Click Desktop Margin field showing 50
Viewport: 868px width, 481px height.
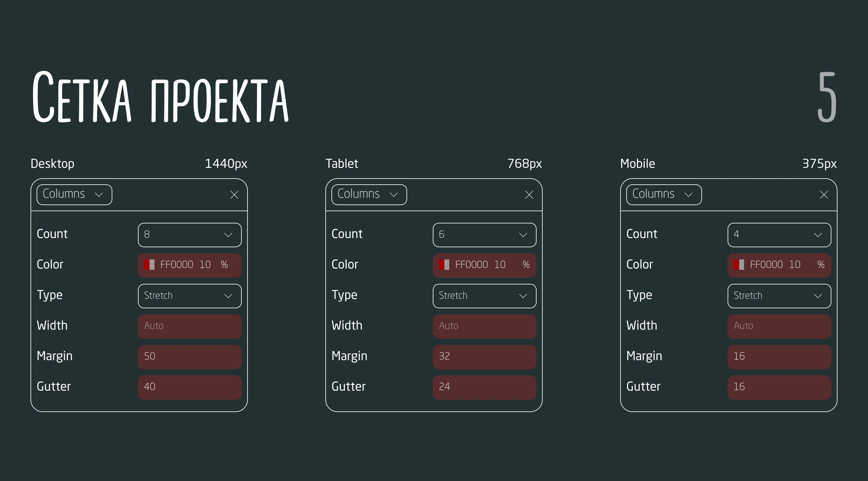[x=189, y=356]
